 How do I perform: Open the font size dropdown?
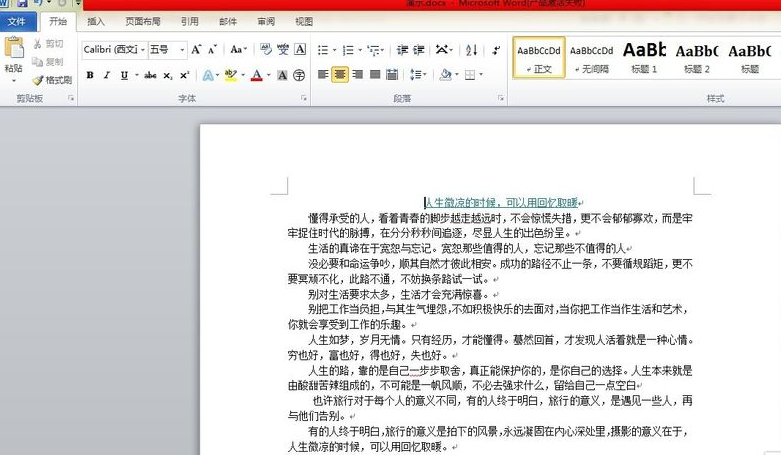(182, 50)
